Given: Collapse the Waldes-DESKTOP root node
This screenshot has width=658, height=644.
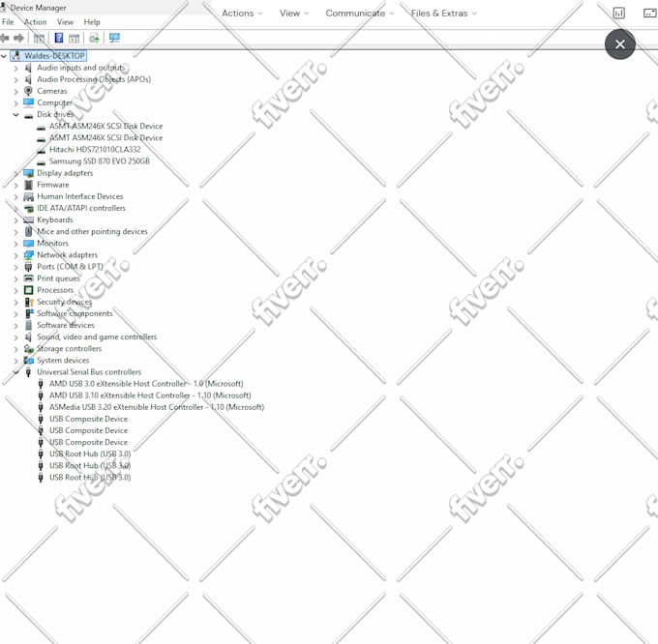Looking at the screenshot, I should tap(4, 56).
